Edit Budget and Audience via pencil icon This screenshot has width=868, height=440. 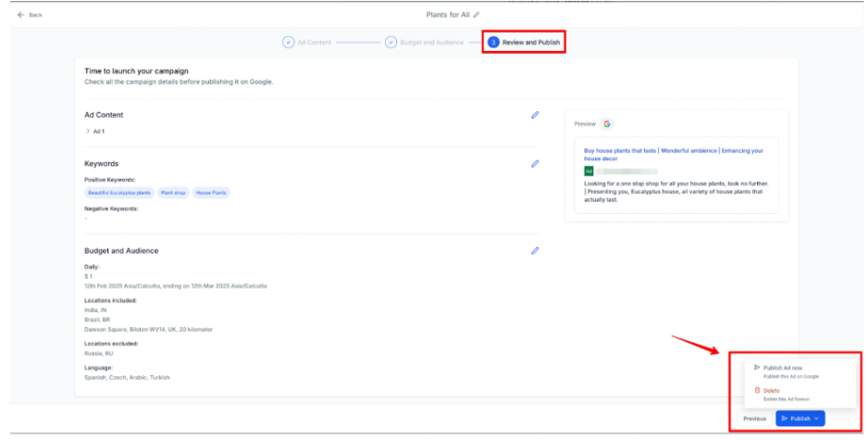(x=535, y=250)
